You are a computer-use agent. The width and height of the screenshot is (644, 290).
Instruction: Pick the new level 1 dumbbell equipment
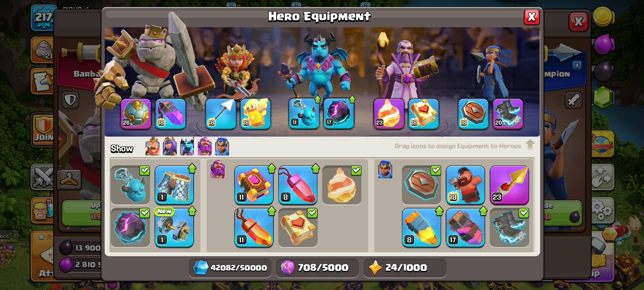(x=174, y=228)
